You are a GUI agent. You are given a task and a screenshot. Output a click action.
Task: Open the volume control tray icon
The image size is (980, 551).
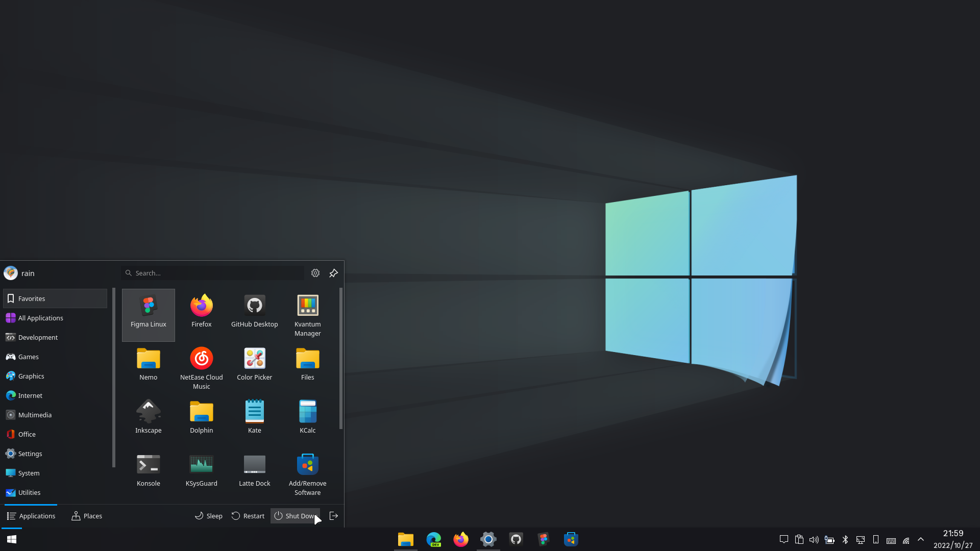click(x=814, y=539)
